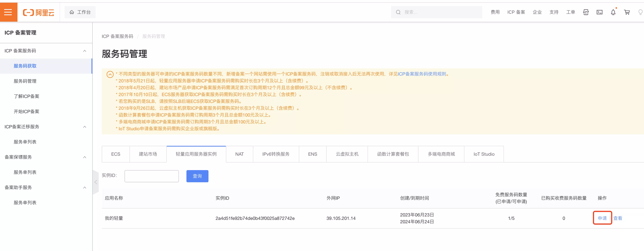Click ICP 备案服务码 breadcrumb
This screenshot has width=644, height=251.
[117, 36]
